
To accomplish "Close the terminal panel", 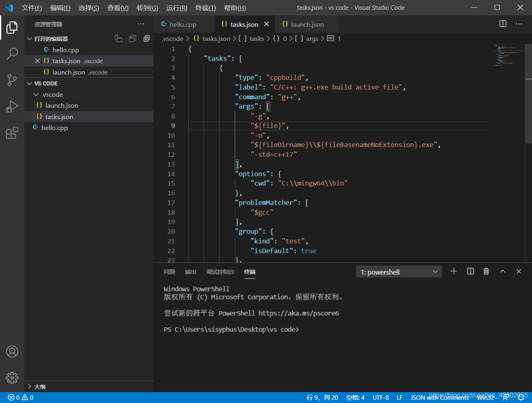I will [519, 271].
